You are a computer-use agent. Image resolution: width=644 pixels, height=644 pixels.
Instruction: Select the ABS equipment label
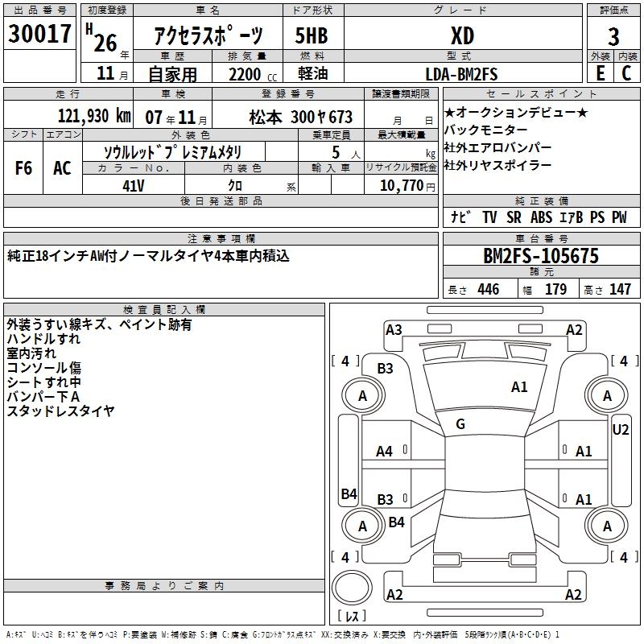(x=541, y=217)
